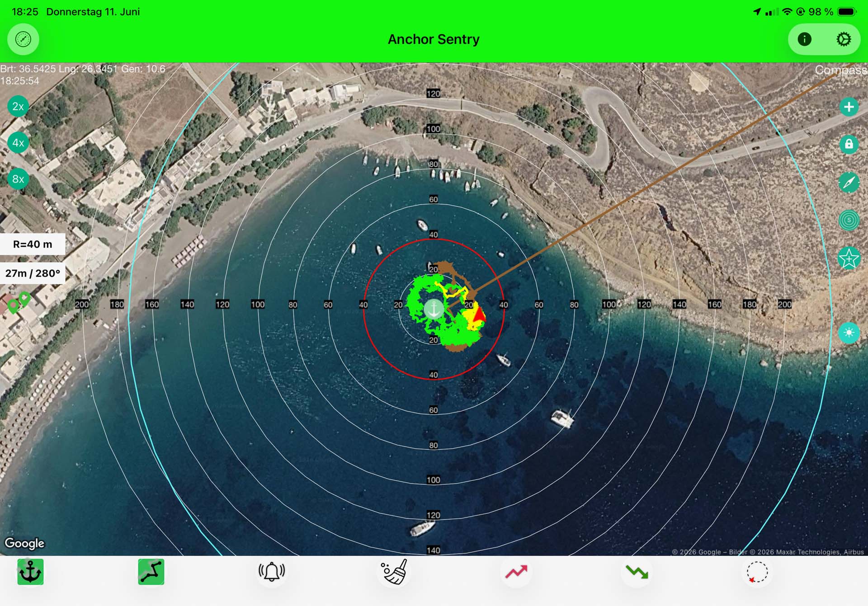Set zoom to 2x
Viewport: 868px width, 606px height.
pos(18,107)
